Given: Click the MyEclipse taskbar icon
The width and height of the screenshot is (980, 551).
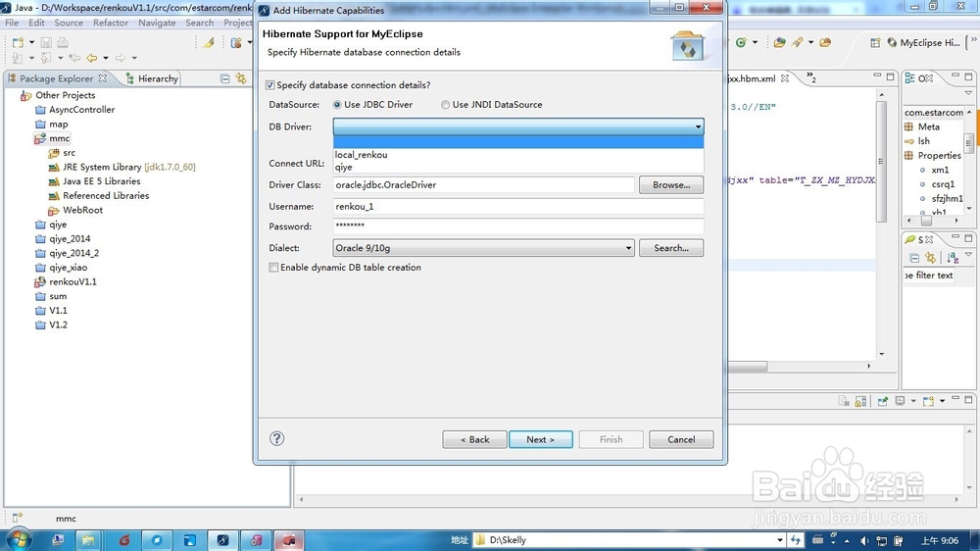Looking at the screenshot, I should click(223, 540).
